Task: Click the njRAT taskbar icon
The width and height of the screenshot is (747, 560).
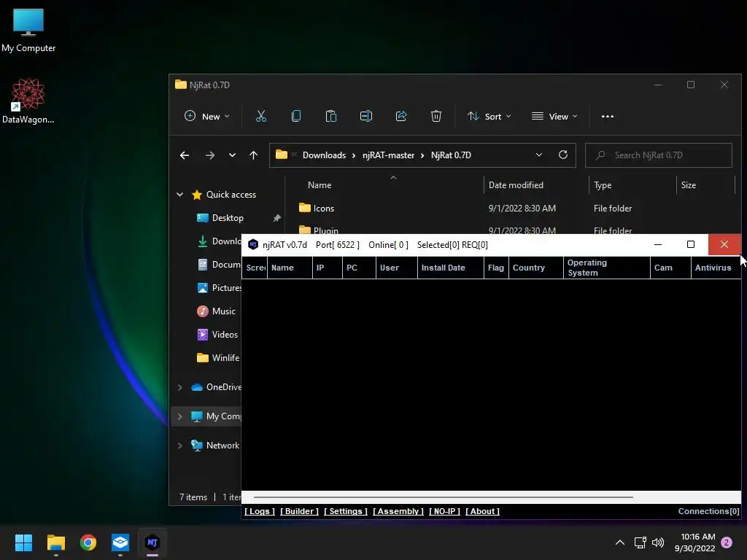Action: (152, 542)
